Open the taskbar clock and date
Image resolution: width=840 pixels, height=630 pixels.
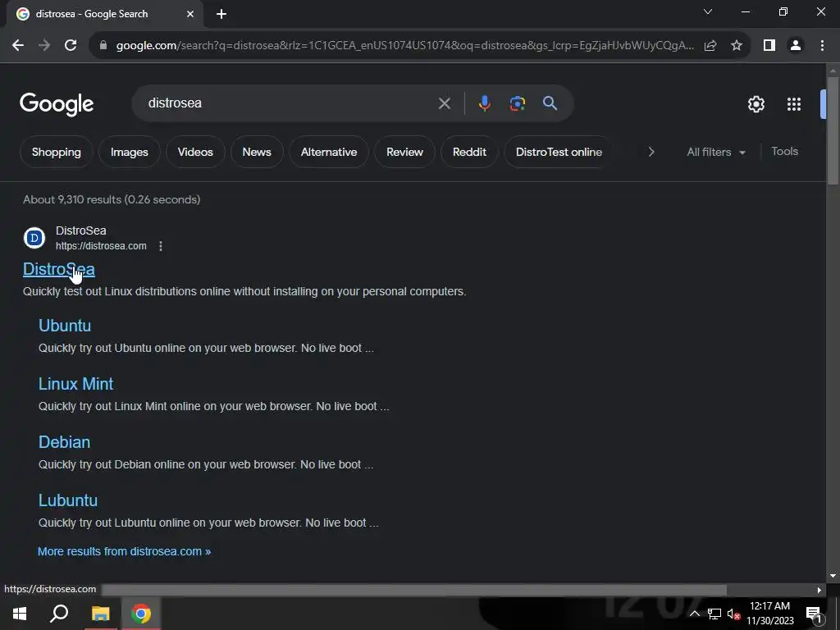(x=769, y=614)
